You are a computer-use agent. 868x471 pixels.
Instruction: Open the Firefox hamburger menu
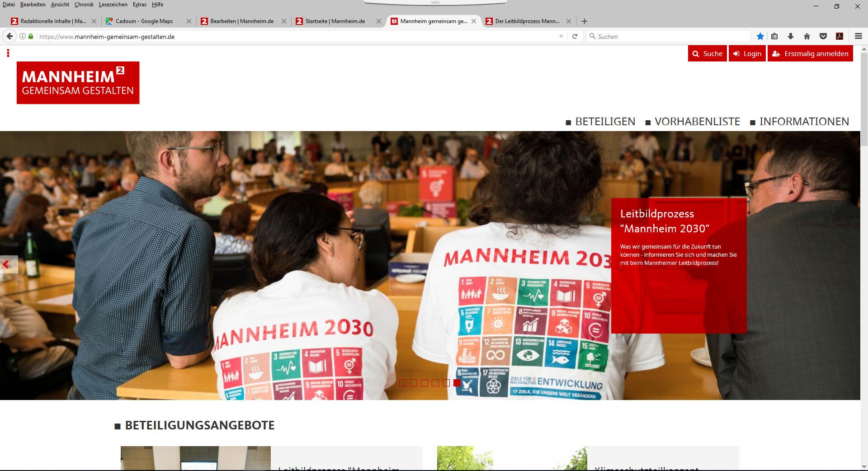click(x=859, y=36)
